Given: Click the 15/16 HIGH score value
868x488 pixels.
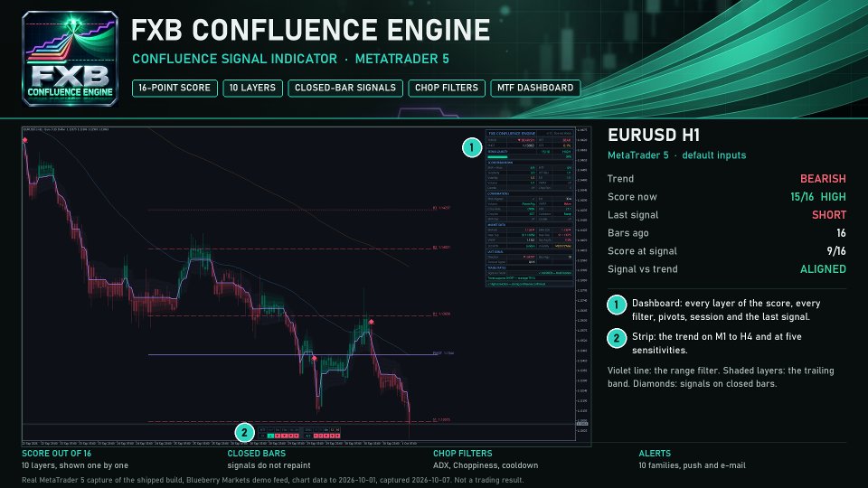Looking at the screenshot, I should (x=818, y=197).
